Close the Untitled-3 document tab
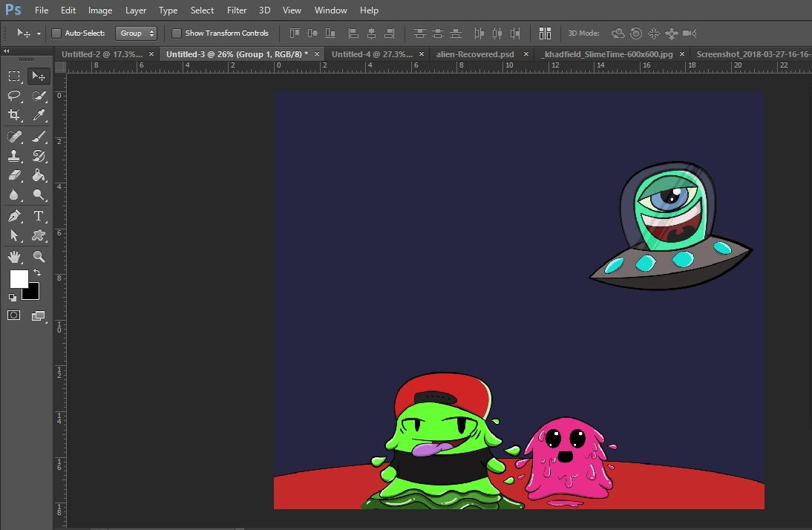The height and width of the screenshot is (530, 812). 317,54
